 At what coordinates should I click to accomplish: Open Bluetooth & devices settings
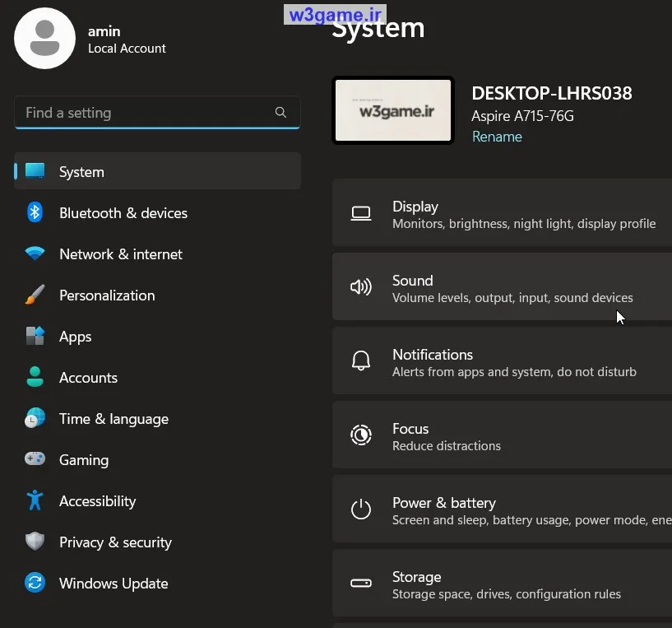(157, 212)
